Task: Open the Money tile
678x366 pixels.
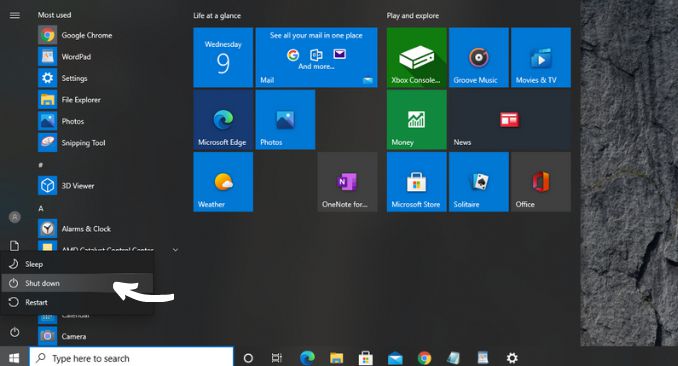Action: pyautogui.click(x=416, y=120)
